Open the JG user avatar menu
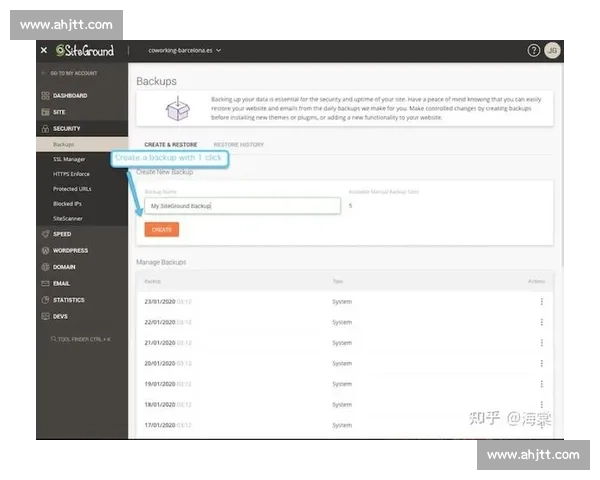 (551, 50)
